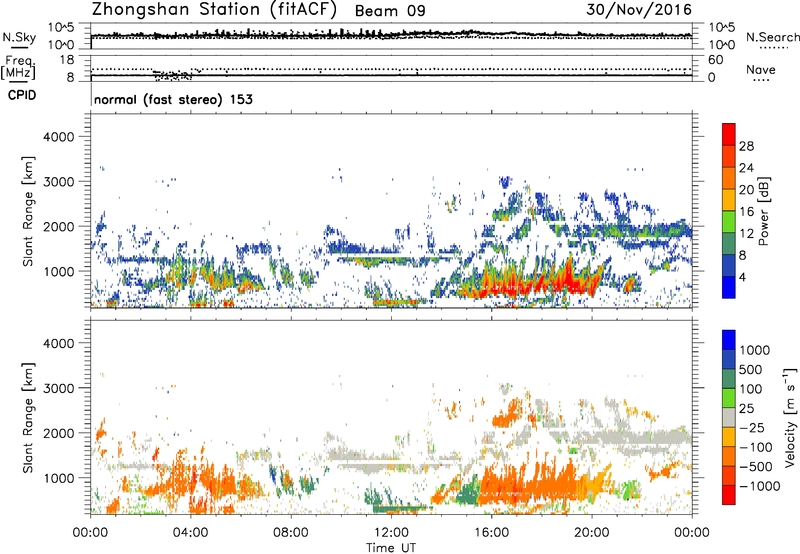Click the "100" label on Velocity color bar
Screen dimensions: 800x554
tap(753, 389)
